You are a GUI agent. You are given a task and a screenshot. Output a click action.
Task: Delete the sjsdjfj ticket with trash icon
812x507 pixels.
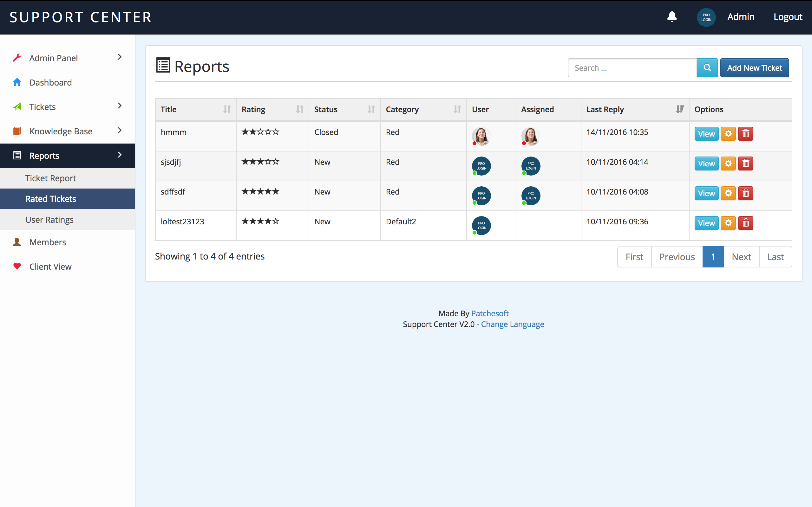(x=746, y=164)
